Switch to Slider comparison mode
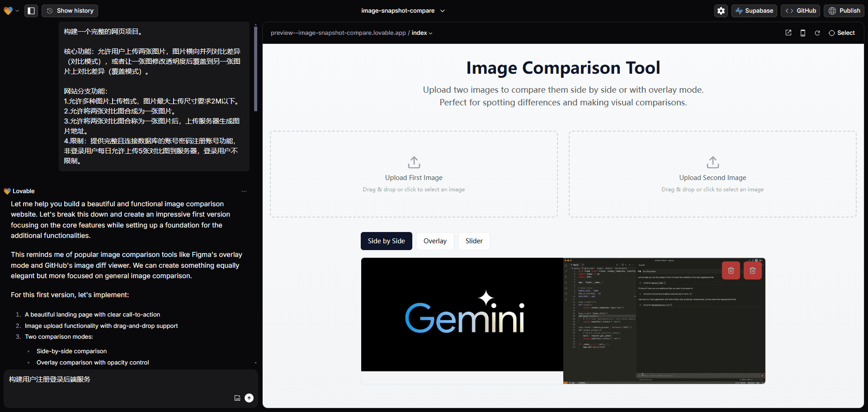 click(474, 241)
